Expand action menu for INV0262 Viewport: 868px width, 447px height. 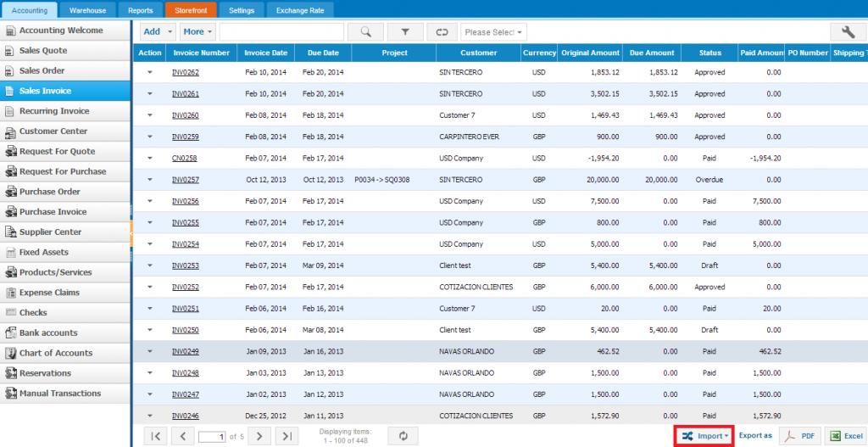pyautogui.click(x=149, y=72)
